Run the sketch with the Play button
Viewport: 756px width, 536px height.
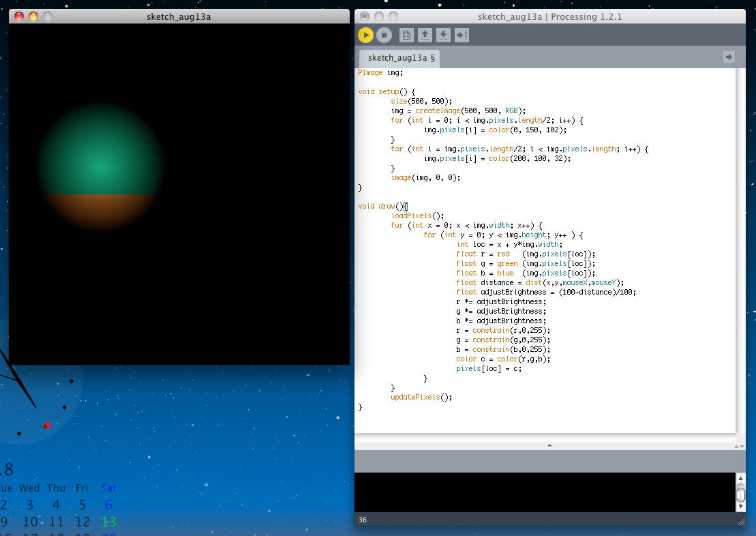(365, 35)
